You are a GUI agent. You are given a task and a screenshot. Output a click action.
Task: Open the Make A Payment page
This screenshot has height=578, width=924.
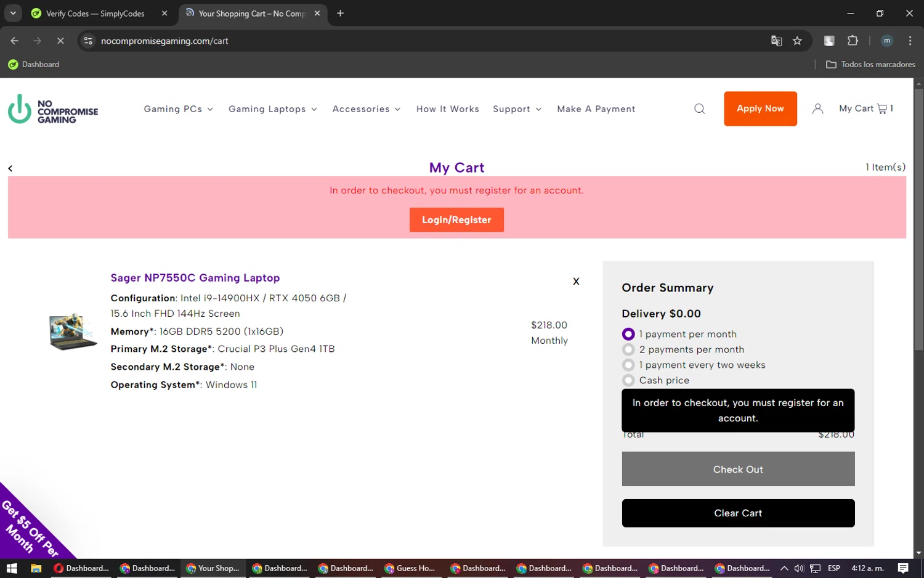[596, 109]
